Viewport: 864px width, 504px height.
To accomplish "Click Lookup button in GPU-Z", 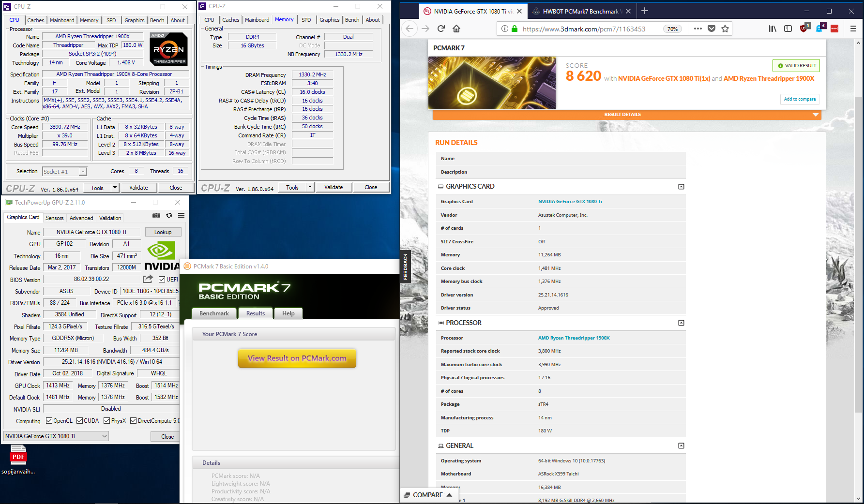I will (163, 232).
